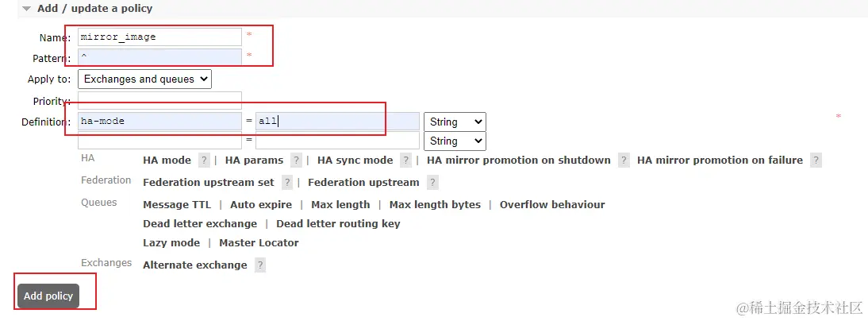Open help icon next to Alternate exchange
Viewport: 868px width, 321px height.
260,265
